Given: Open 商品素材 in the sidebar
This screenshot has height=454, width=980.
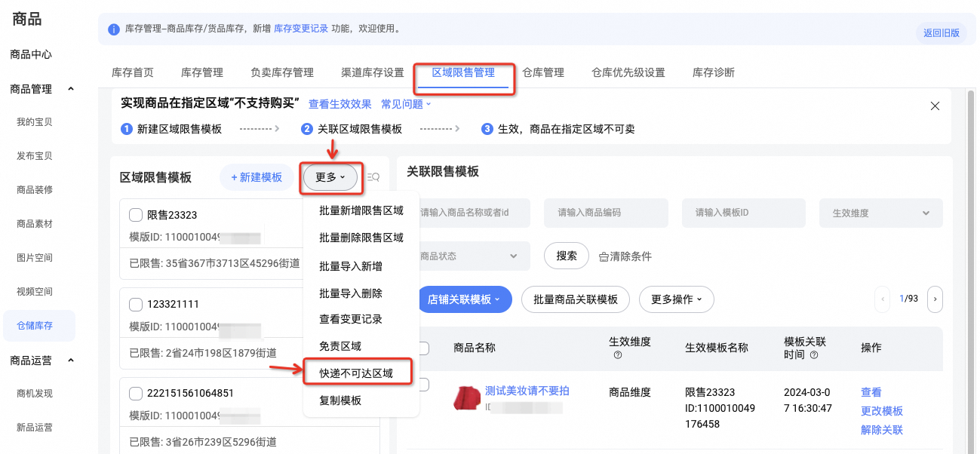Looking at the screenshot, I should coord(35,224).
